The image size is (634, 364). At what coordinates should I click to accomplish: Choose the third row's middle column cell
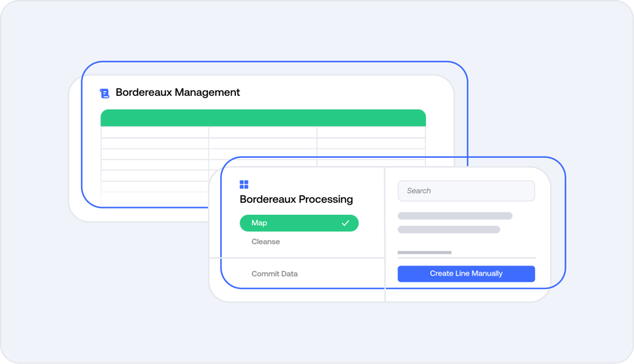(x=263, y=154)
